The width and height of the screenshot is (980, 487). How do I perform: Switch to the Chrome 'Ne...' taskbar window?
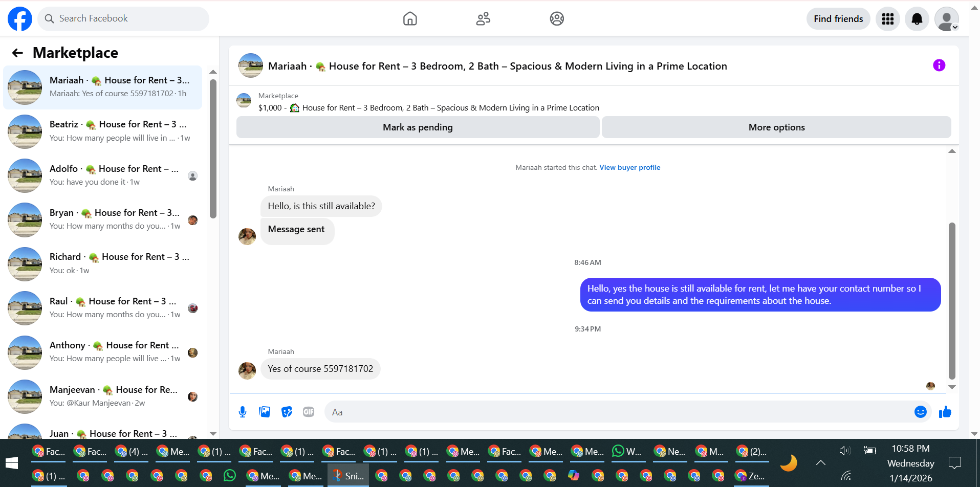click(670, 451)
